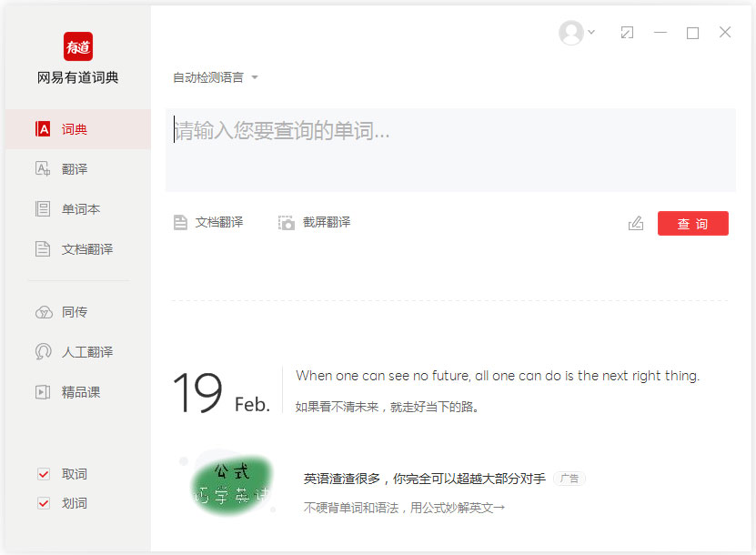
Task: Open the 自动检测语言 language dropdown
Action: coord(209,77)
